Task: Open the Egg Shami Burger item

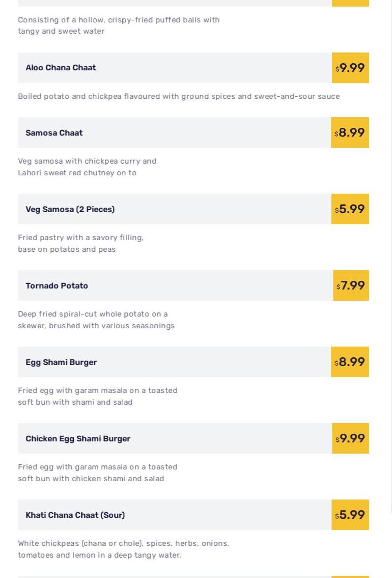Action: (x=61, y=362)
